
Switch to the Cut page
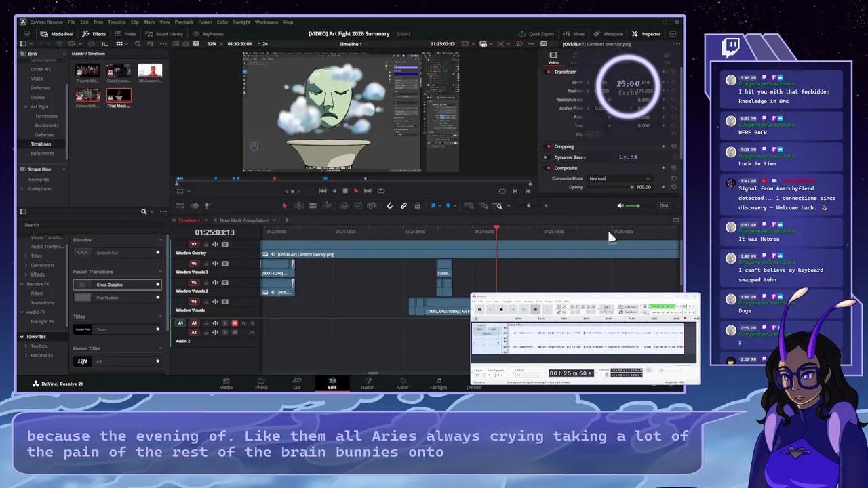[x=296, y=384]
